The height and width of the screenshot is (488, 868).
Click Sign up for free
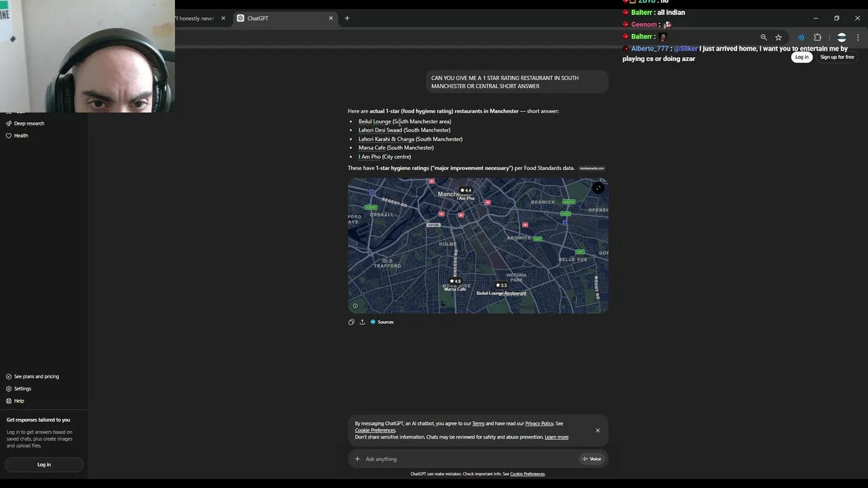coord(837,58)
